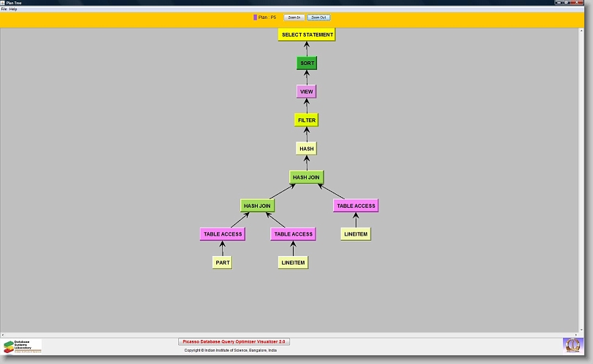Click the HASH operator node

click(x=307, y=149)
